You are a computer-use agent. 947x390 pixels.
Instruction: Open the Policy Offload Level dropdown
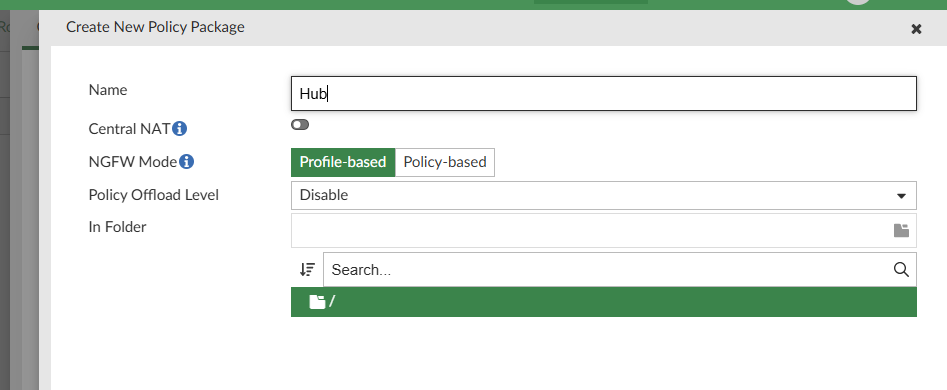coord(604,196)
